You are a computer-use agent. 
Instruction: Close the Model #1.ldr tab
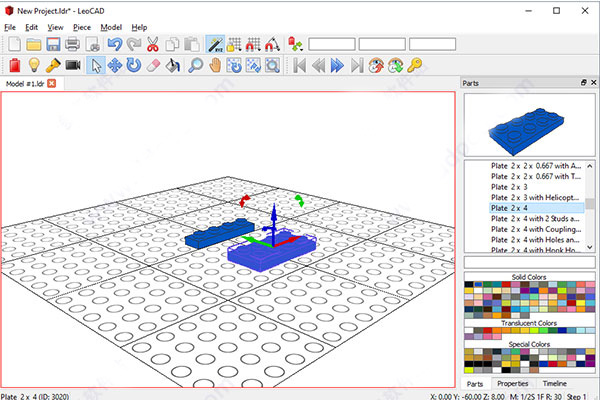pos(51,83)
